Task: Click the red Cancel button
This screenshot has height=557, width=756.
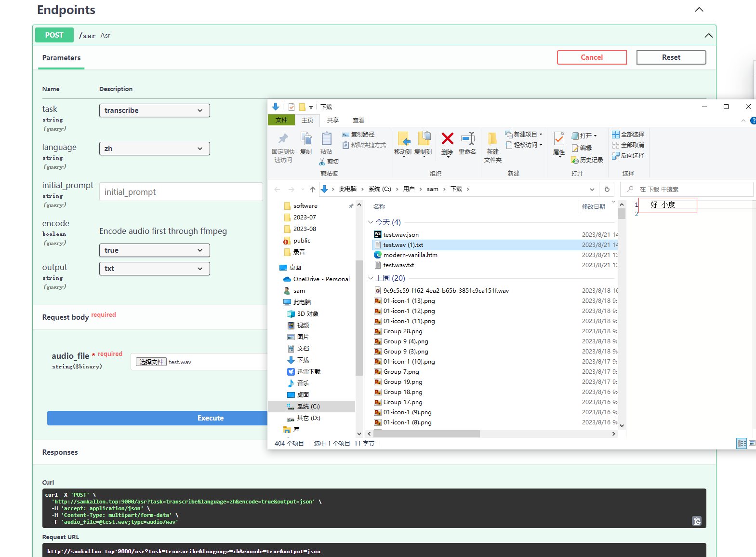Action: coord(591,57)
